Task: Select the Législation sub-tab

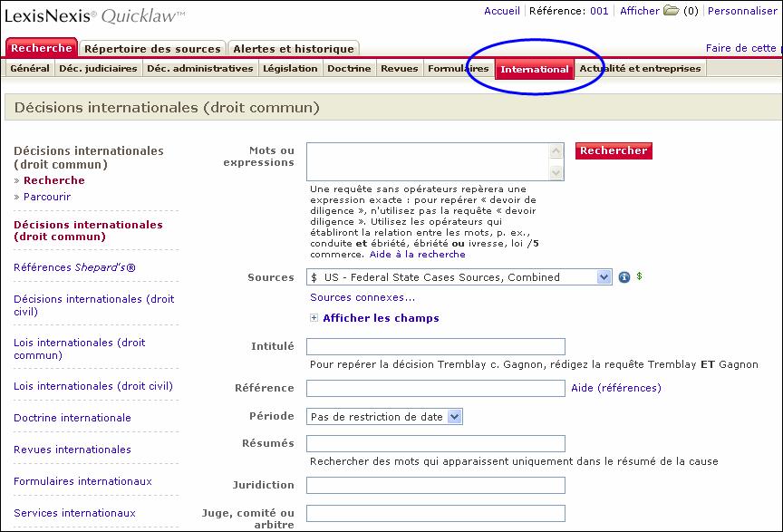Action: (x=290, y=69)
